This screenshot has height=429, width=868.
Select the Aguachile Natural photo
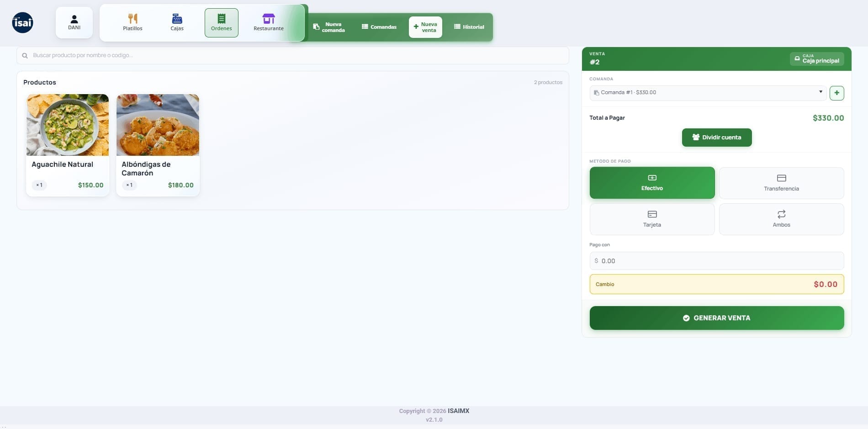(x=68, y=125)
